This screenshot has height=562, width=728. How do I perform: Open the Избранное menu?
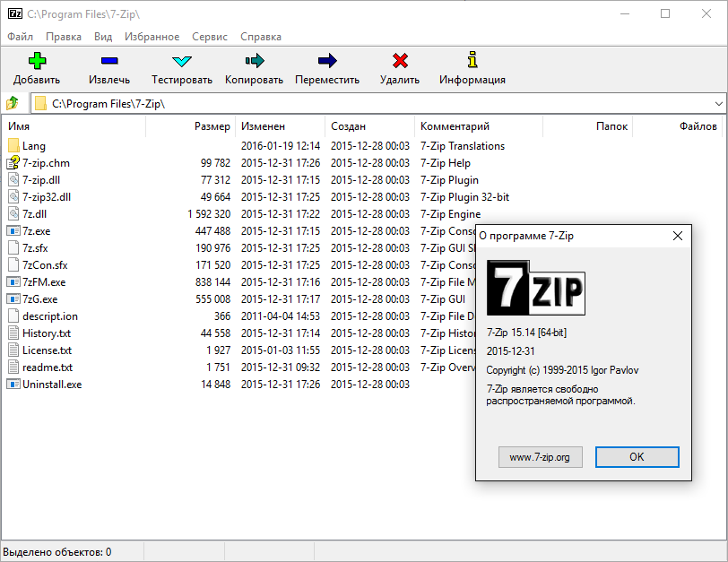(152, 37)
